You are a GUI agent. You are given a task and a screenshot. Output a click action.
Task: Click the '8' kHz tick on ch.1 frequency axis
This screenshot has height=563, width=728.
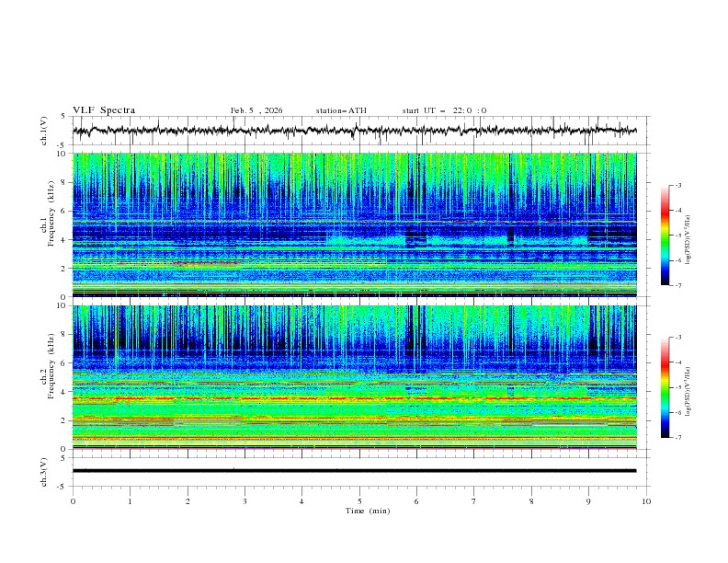[x=65, y=182]
